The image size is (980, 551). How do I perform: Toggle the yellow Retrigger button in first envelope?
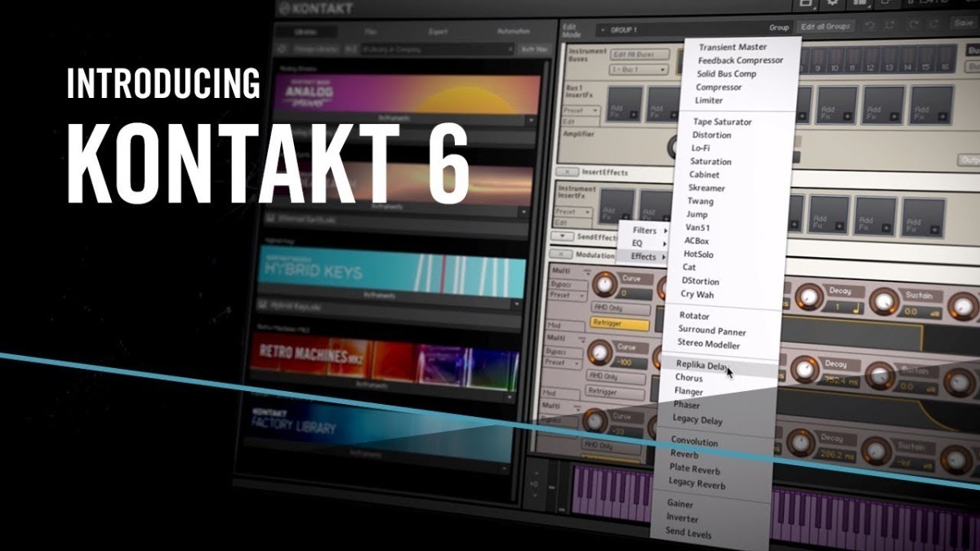[x=620, y=325]
